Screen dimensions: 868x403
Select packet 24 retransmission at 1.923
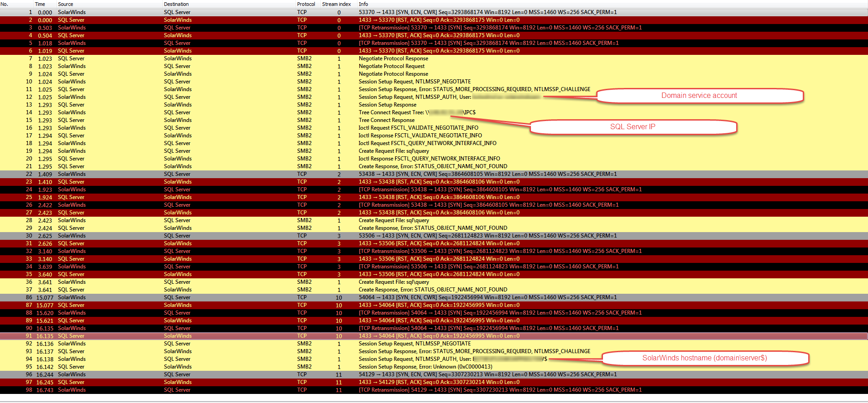pyautogui.click(x=434, y=189)
